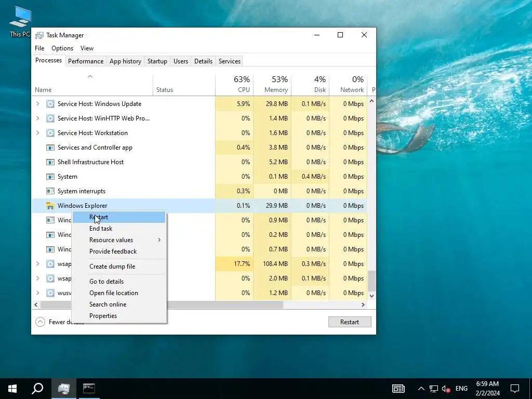This screenshot has height=399, width=532.
Task: Select the Command Prompt taskbar icon
Action: pos(89,389)
